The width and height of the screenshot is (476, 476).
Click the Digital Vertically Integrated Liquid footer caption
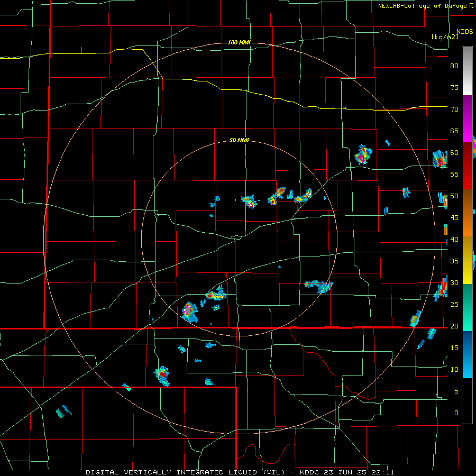[240, 472]
